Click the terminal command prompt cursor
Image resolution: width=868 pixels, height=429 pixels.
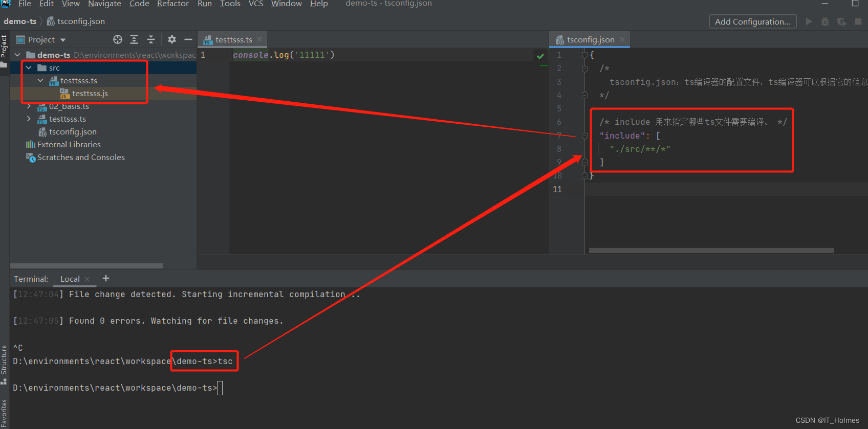click(220, 388)
